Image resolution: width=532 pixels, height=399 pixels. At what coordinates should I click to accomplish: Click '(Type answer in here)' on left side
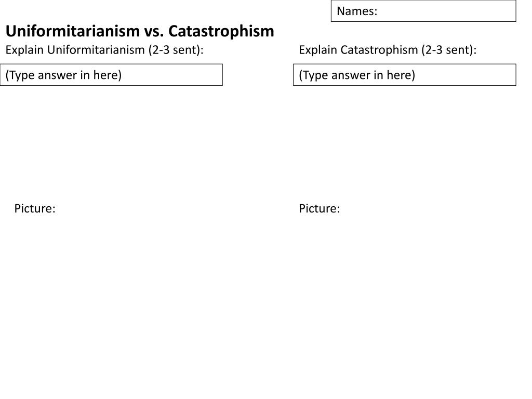tap(63, 75)
